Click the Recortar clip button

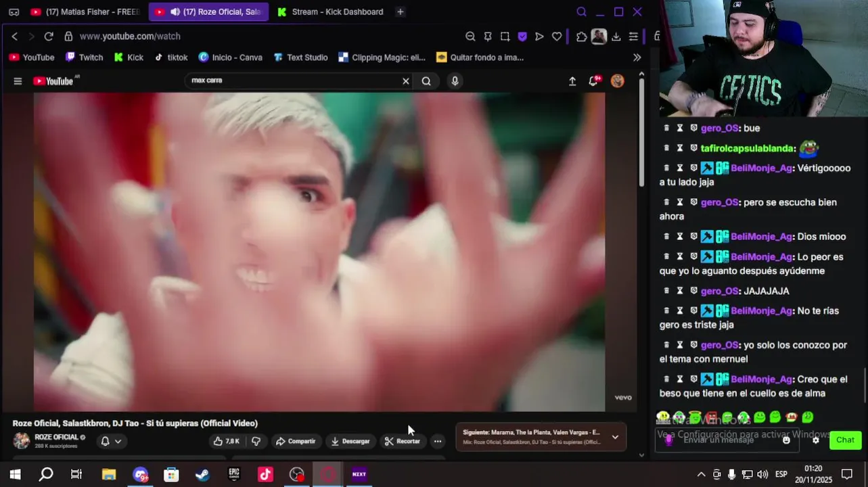[403, 441]
